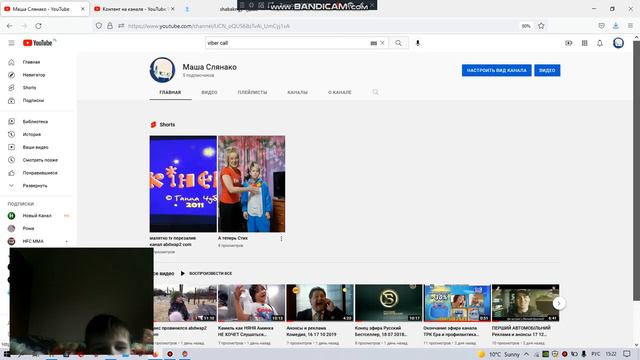Screen dimensions: 640x360
Task: Switch to the Контент на канале browser tab
Action: (133, 9)
